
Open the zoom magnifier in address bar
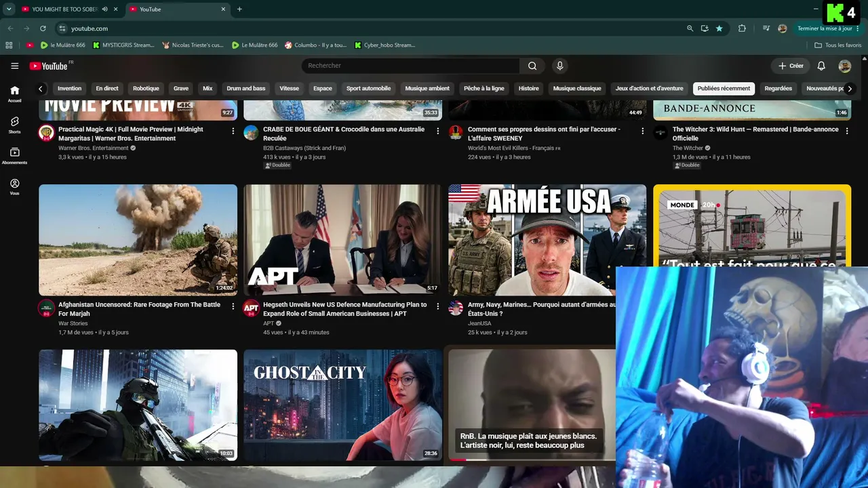pyautogui.click(x=690, y=28)
